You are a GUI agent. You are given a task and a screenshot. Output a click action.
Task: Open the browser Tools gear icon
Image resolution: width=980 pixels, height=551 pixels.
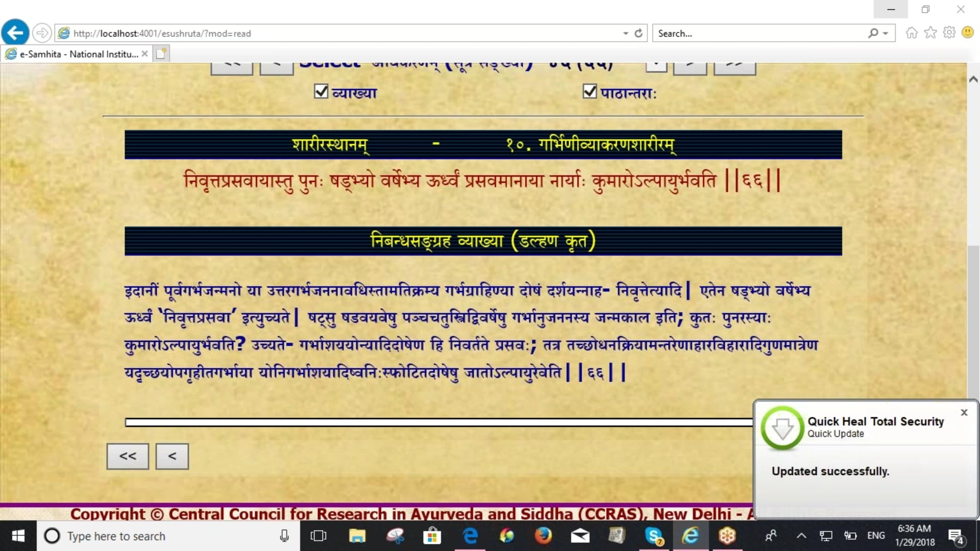pyautogui.click(x=949, y=33)
